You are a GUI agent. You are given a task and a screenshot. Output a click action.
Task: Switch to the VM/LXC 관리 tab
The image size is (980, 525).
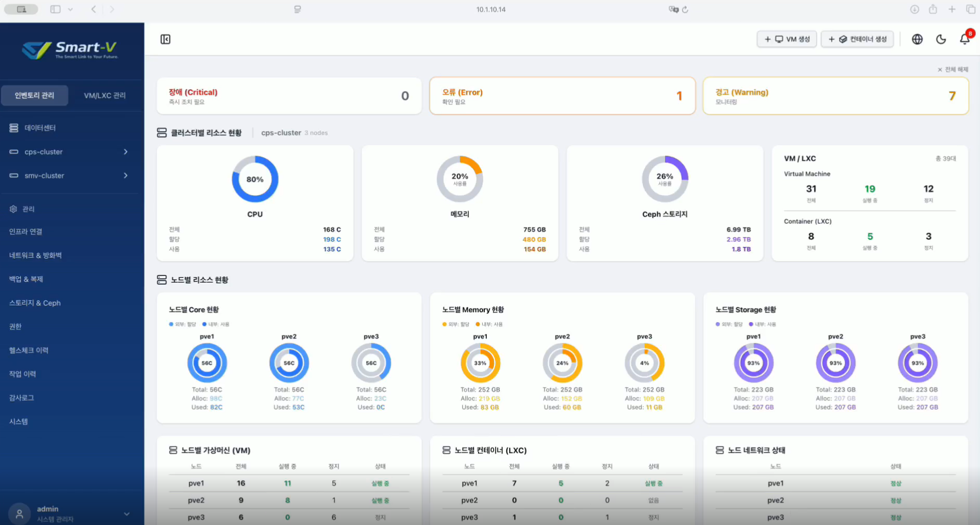(x=105, y=95)
